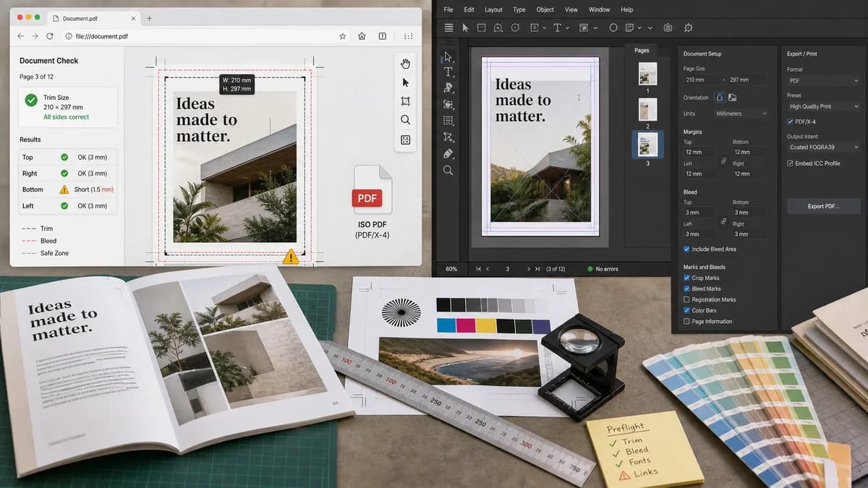Disable Color Bars checkbox

pyautogui.click(x=686, y=310)
